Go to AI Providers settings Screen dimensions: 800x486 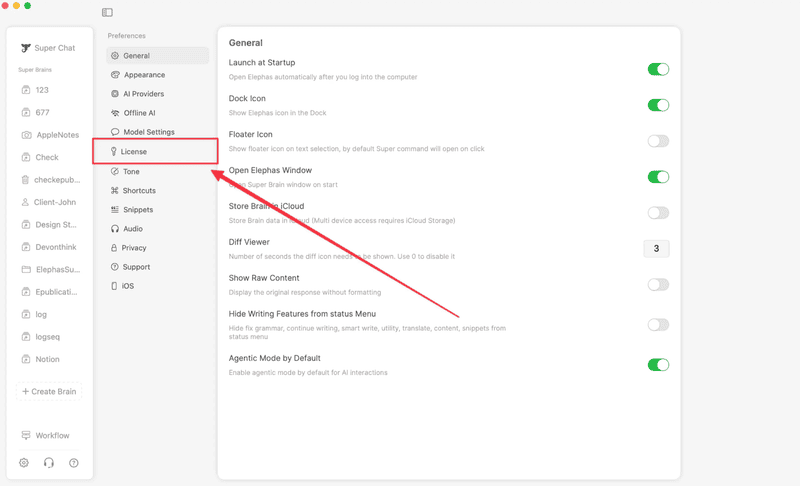coord(143,94)
